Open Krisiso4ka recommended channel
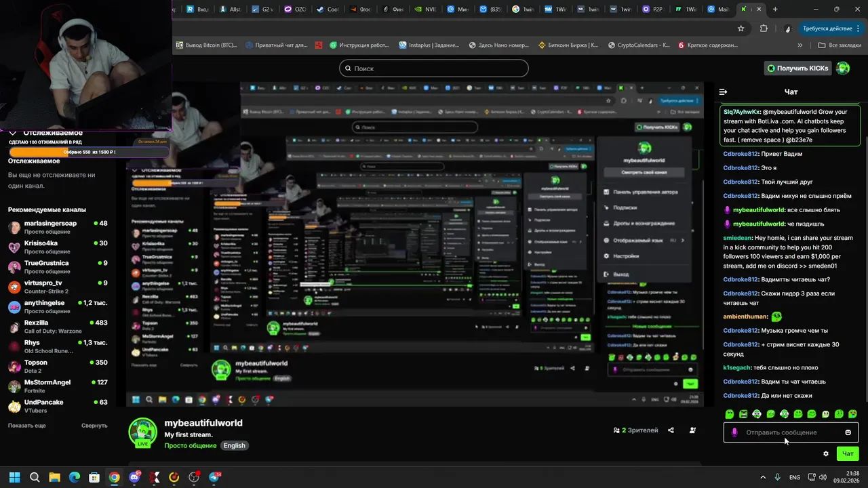Image resolution: width=868 pixels, height=488 pixels. click(x=58, y=247)
